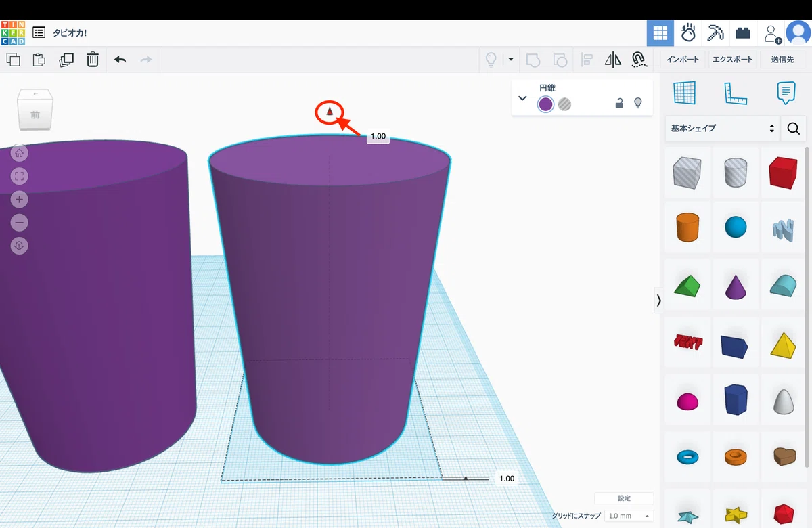
Task: Delete selection with trash icon
Action: pyautogui.click(x=93, y=60)
